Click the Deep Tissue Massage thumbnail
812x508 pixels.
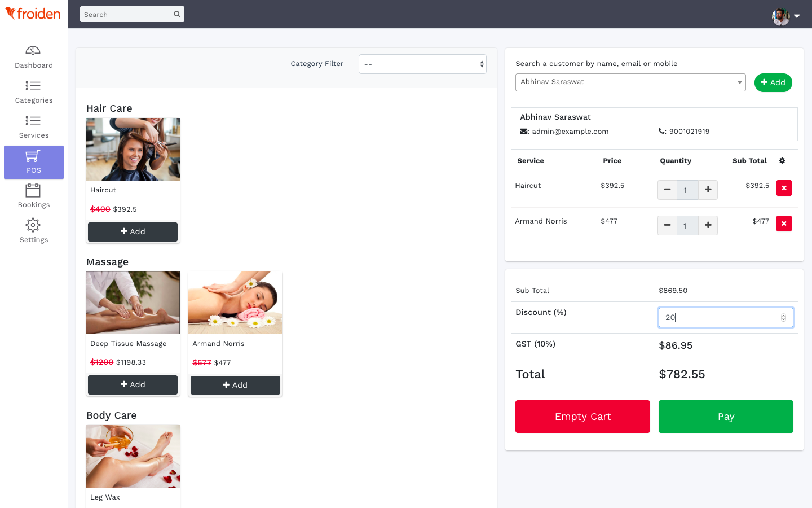[133, 303]
